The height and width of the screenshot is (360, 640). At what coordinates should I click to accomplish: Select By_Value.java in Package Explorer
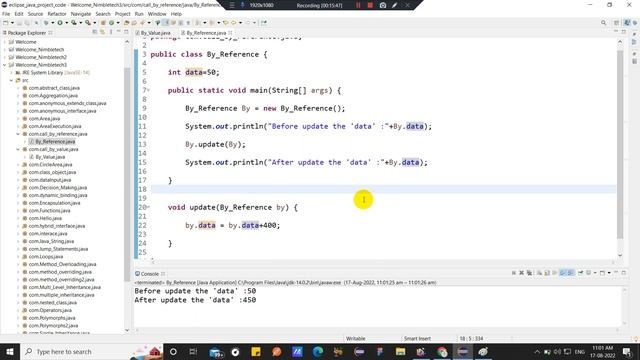pos(50,157)
